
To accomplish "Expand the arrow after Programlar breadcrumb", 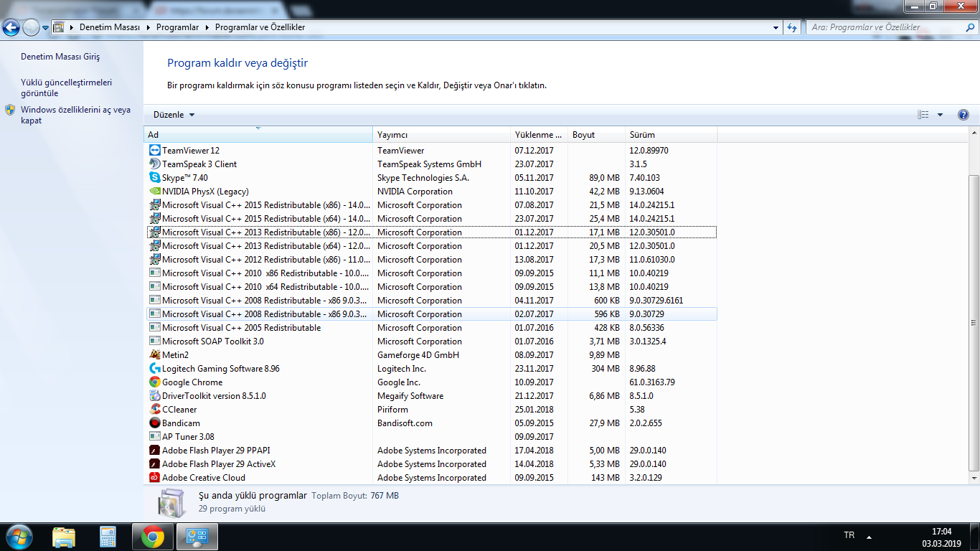I will pos(207,27).
